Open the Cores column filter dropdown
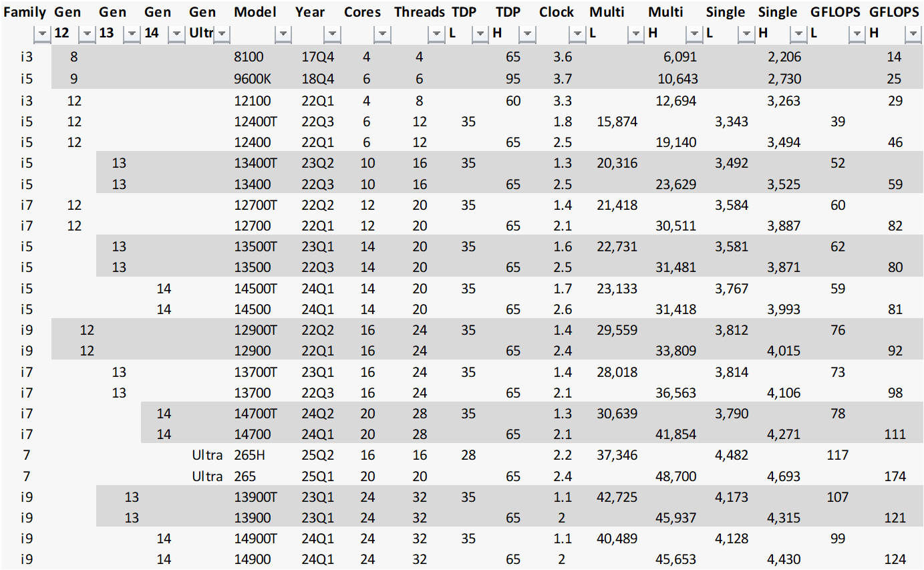 coord(381,33)
